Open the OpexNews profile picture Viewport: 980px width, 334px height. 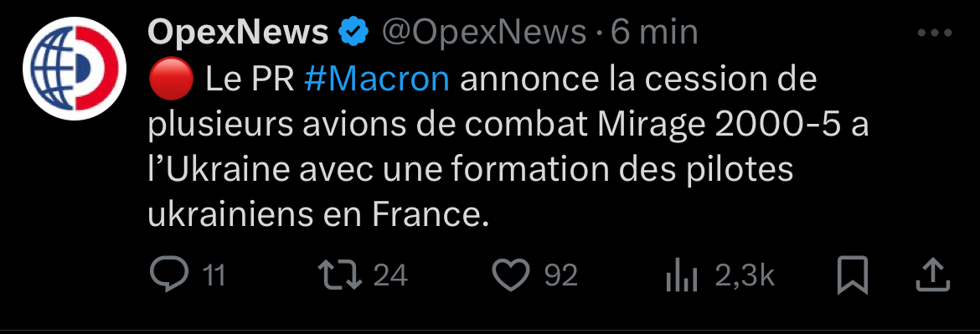[75, 68]
